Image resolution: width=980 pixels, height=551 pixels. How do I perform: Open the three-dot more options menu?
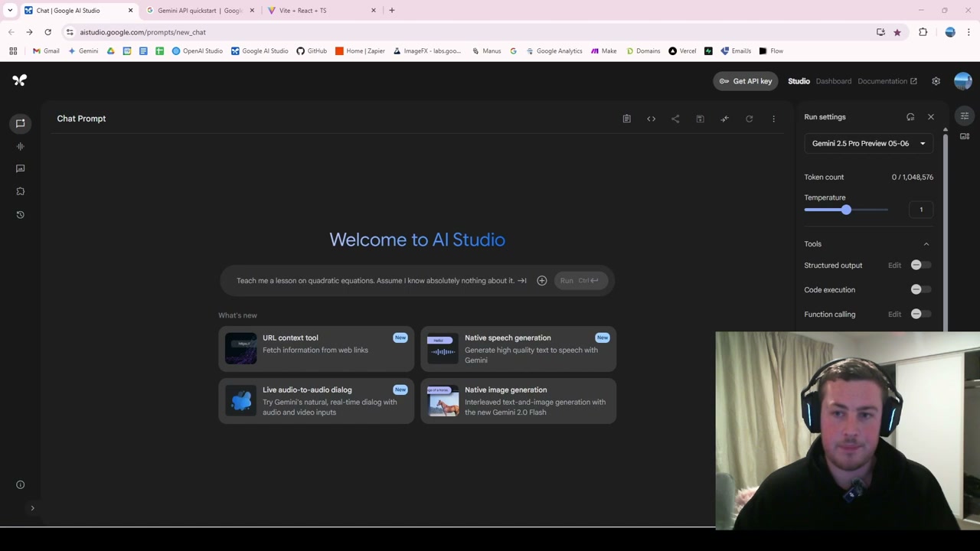[773, 119]
